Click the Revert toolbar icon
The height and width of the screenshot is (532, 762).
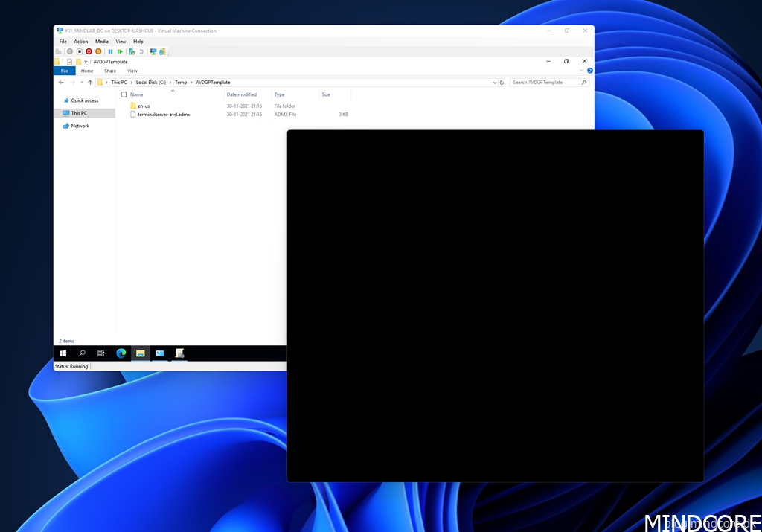pos(141,51)
